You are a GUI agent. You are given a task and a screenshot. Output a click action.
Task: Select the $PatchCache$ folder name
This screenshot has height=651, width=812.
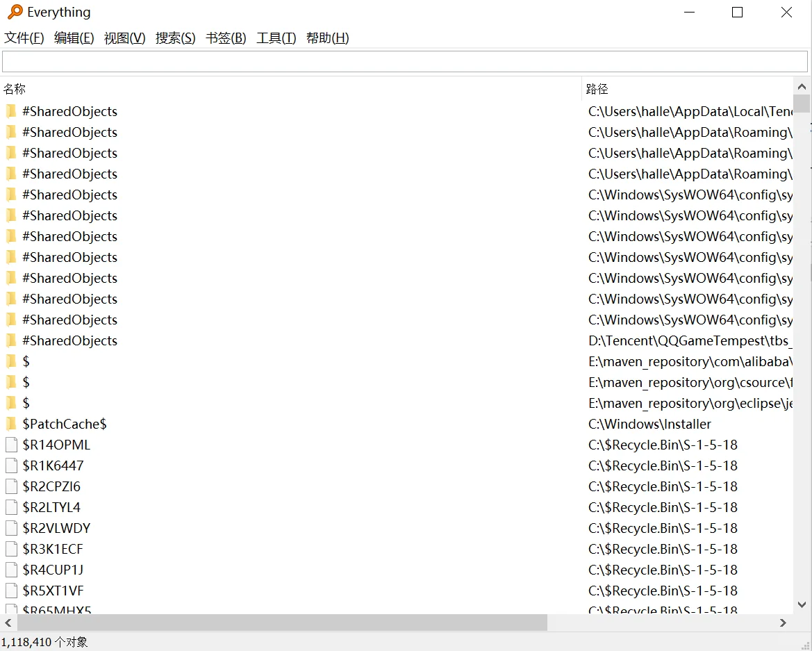[x=65, y=424]
